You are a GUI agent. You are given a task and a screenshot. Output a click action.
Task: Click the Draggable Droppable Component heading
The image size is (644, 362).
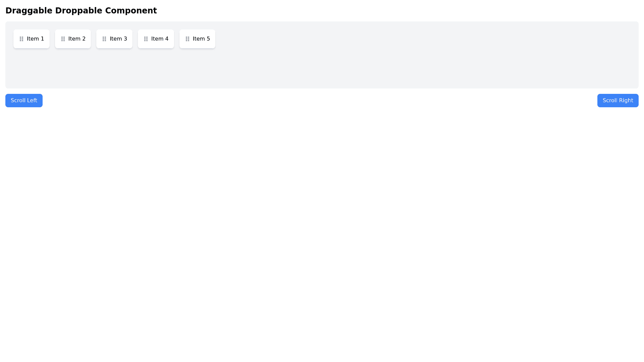(81, 10)
